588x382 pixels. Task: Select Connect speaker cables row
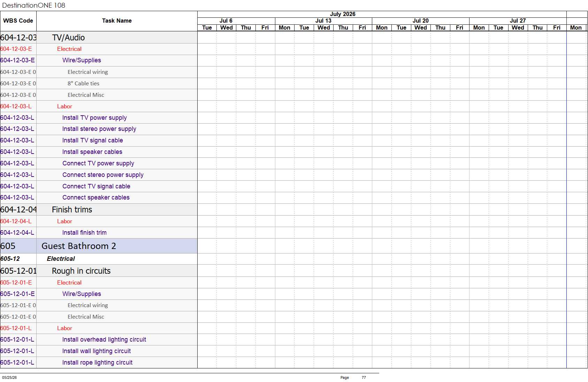pos(99,197)
